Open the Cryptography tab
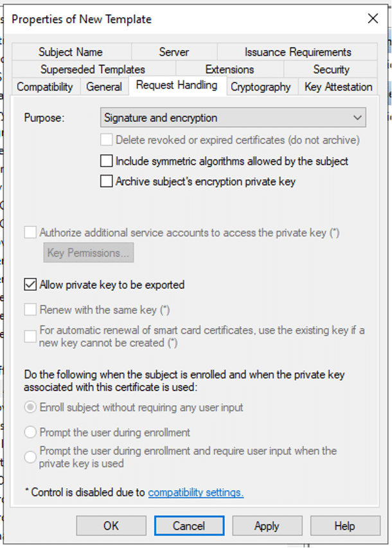Screen dimensions: 392x548 [260, 87]
